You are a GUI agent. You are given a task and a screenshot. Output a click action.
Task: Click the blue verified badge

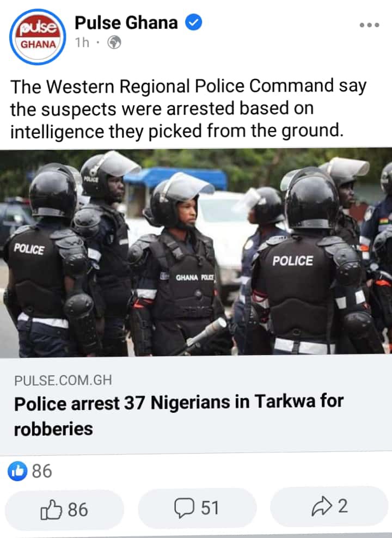[193, 22]
